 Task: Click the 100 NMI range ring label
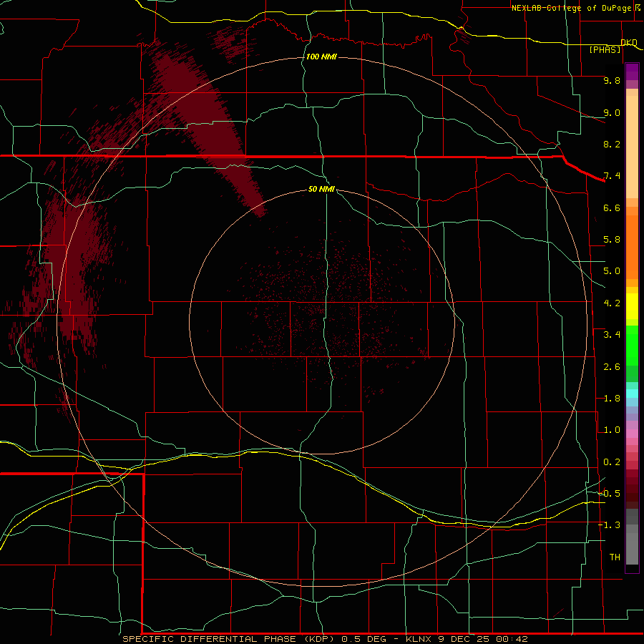click(321, 57)
